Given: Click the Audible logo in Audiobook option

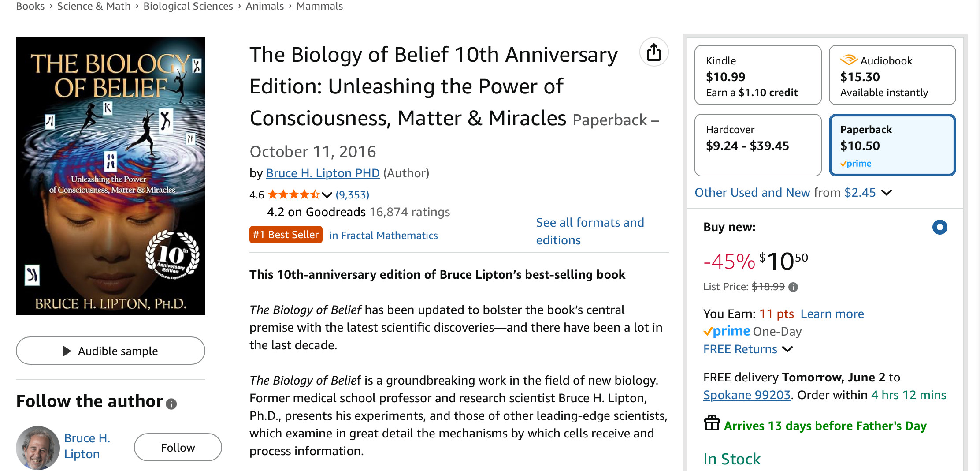Looking at the screenshot, I should (x=848, y=60).
